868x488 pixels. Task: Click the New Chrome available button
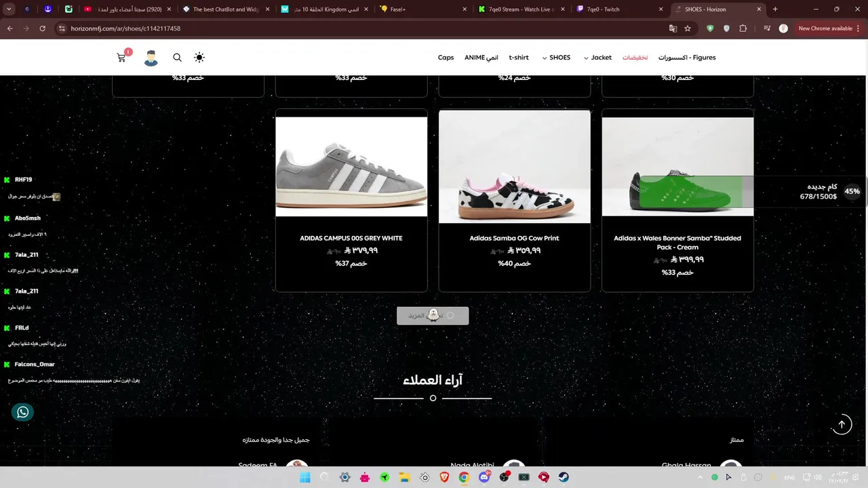829,28
